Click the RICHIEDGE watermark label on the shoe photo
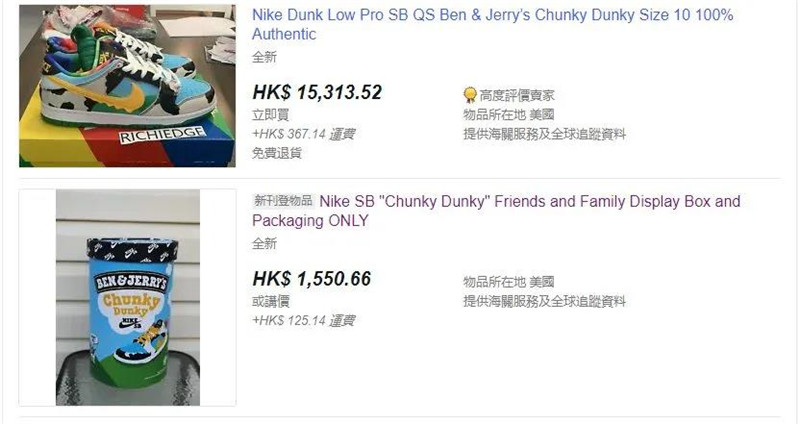The height and width of the screenshot is (424, 800). coord(162,136)
